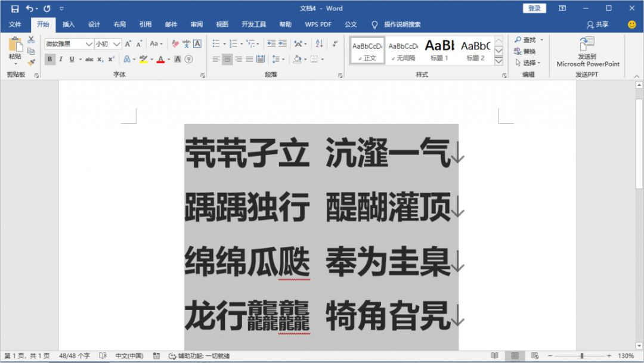Click the Save icon in quick access toolbar
This screenshot has height=363, width=644.
[x=15, y=8]
